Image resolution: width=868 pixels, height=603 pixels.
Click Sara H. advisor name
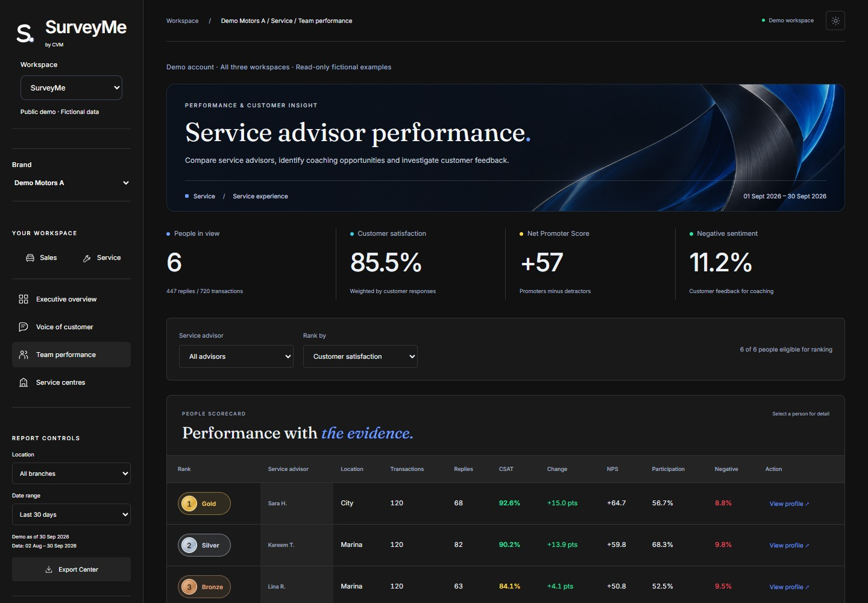pos(277,504)
